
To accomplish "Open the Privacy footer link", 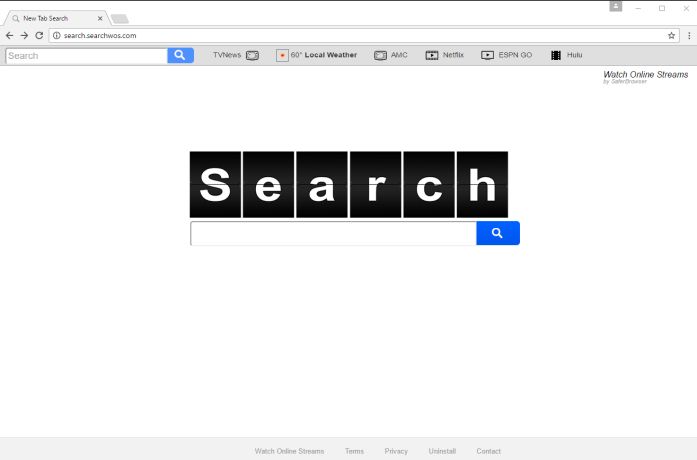I will pos(396,451).
